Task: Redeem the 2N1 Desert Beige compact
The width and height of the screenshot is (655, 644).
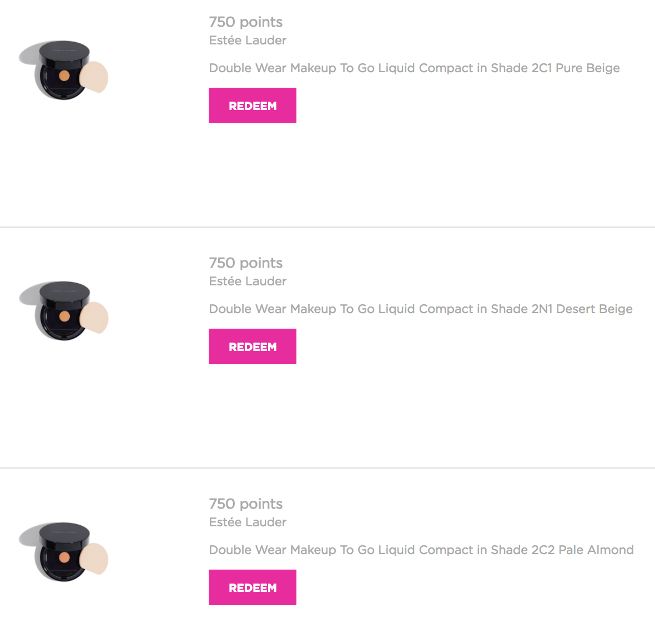Action: coord(252,346)
